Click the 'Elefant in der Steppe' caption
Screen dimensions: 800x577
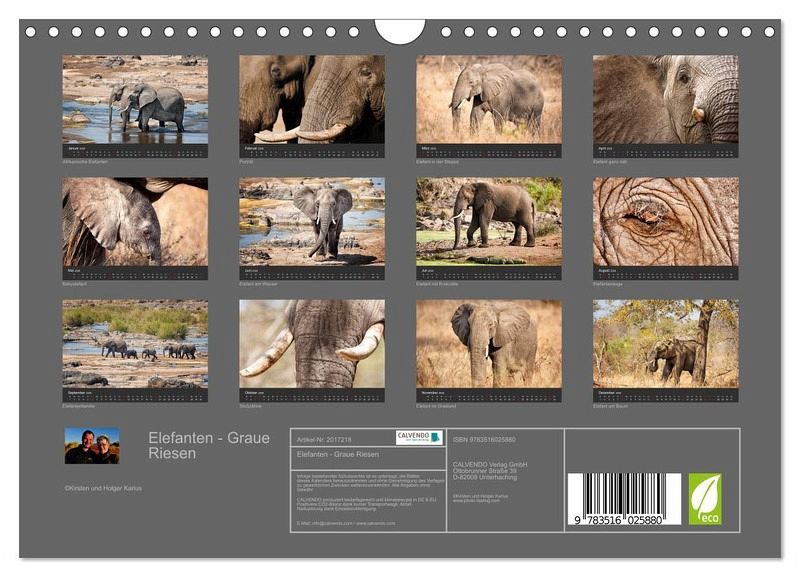[x=437, y=162]
